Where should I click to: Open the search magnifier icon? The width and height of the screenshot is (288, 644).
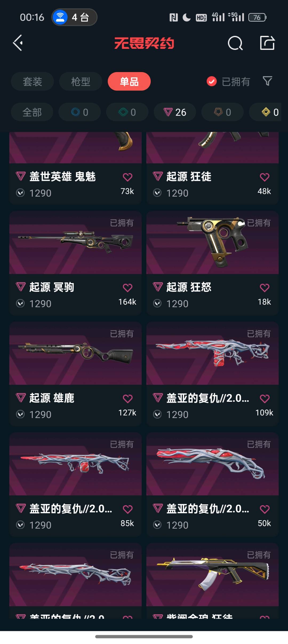click(235, 43)
